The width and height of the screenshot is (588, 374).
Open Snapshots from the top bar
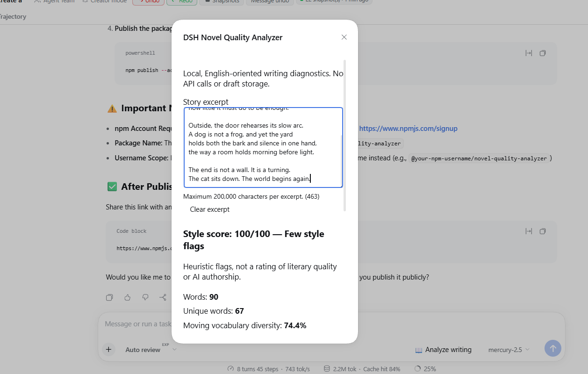pos(222,2)
